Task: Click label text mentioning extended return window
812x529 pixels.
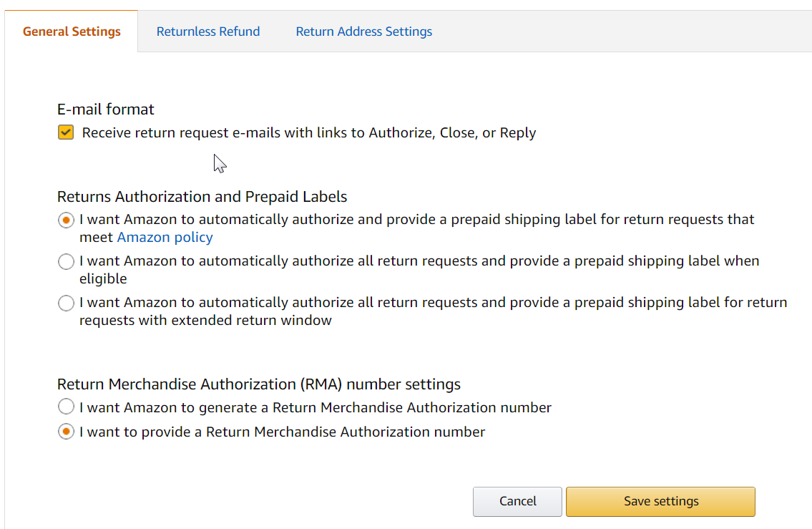Action: click(x=433, y=303)
